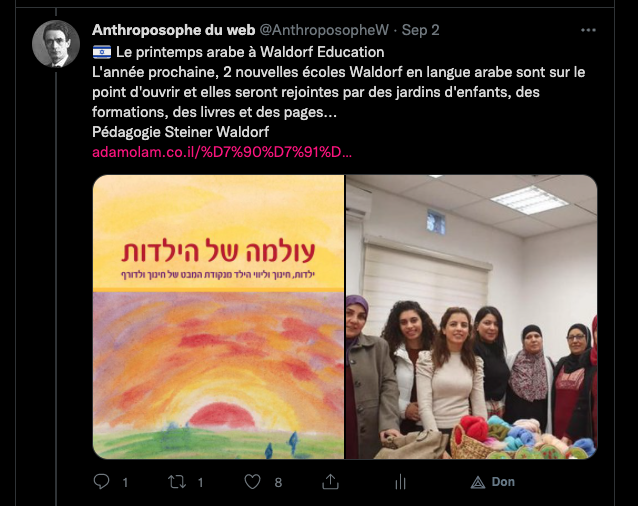Open the Sep 2 timestamp
Screen dimensions: 638x506
(420, 30)
